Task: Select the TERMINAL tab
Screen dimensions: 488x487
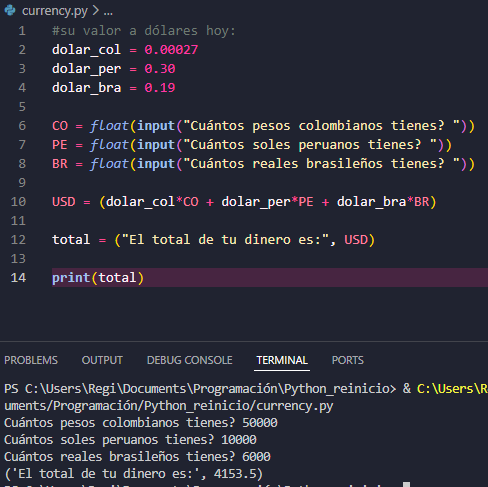Action: (x=282, y=360)
